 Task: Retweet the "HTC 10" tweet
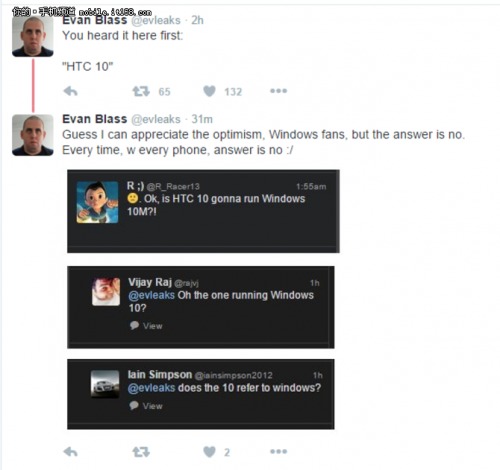[141, 91]
